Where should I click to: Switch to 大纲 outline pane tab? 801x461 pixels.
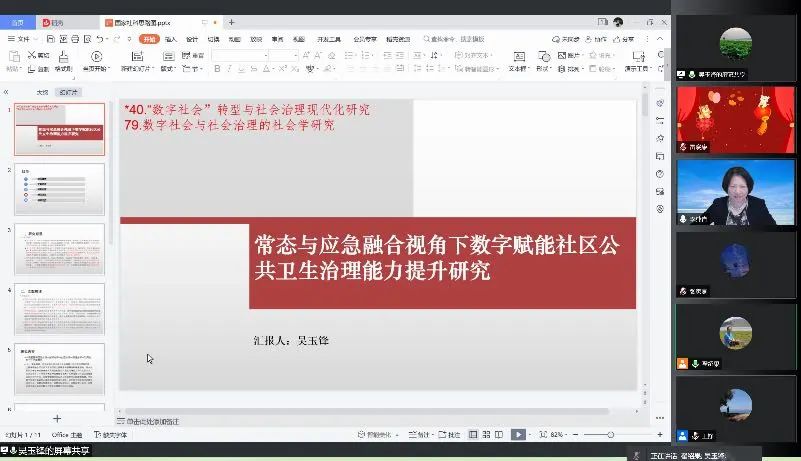tap(42, 91)
